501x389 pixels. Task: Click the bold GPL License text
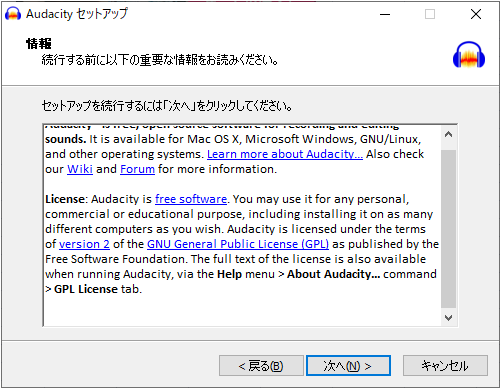pyautogui.click(x=86, y=289)
